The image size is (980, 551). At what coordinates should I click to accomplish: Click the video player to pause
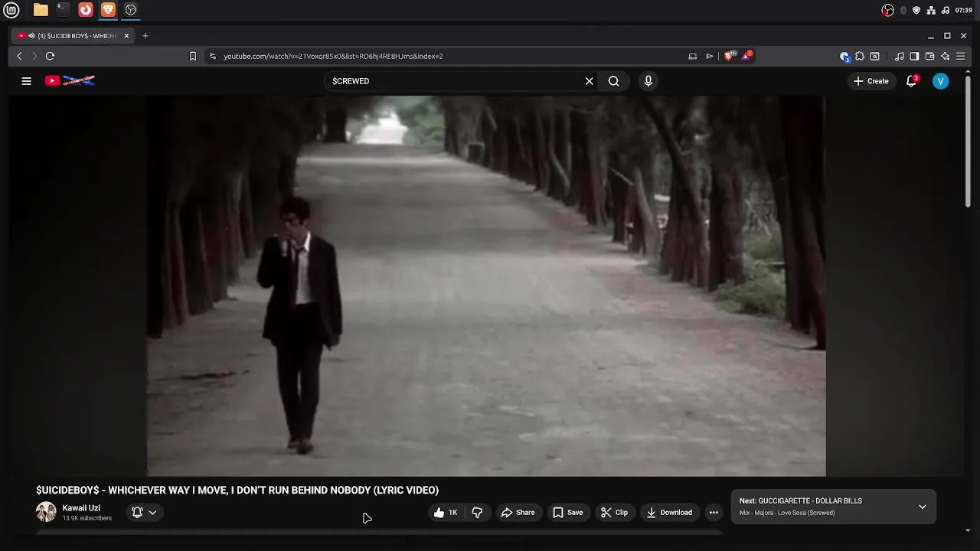click(486, 285)
